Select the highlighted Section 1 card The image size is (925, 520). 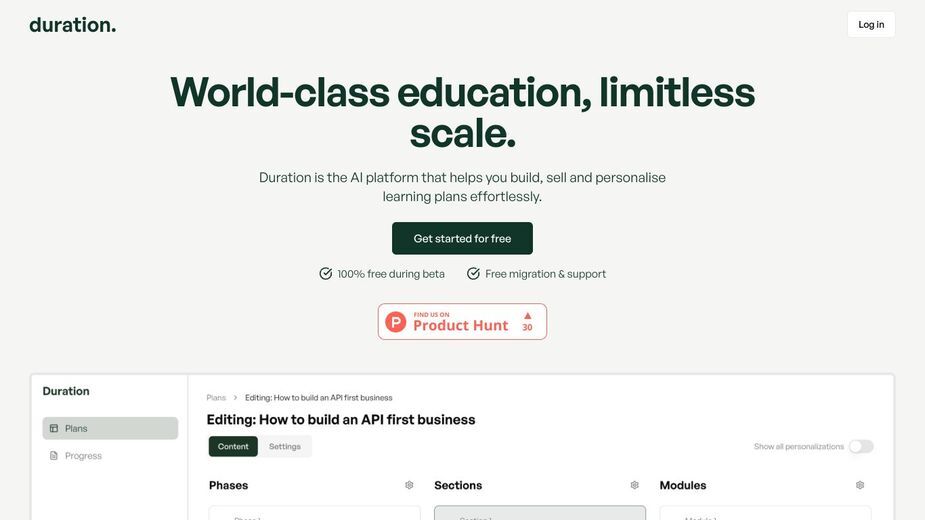point(540,513)
